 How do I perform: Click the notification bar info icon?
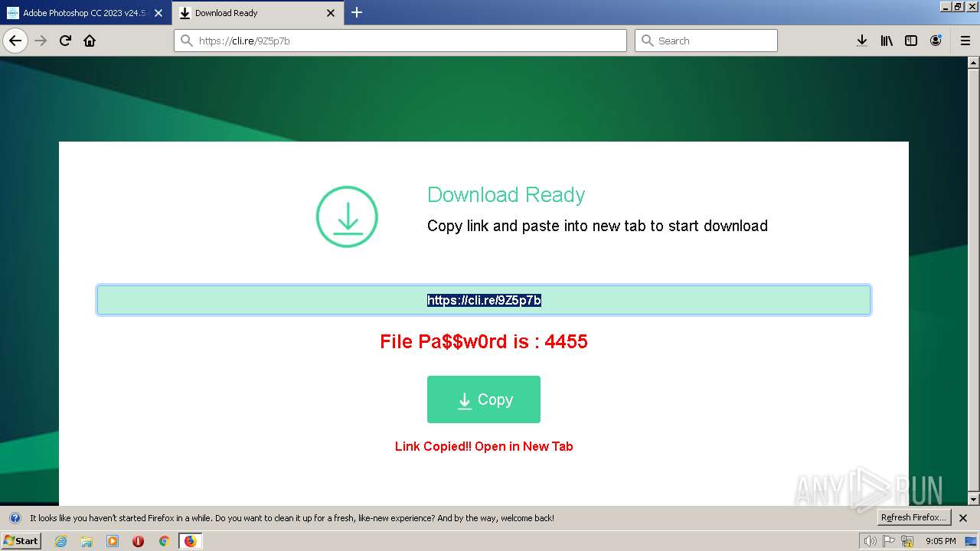click(x=15, y=518)
